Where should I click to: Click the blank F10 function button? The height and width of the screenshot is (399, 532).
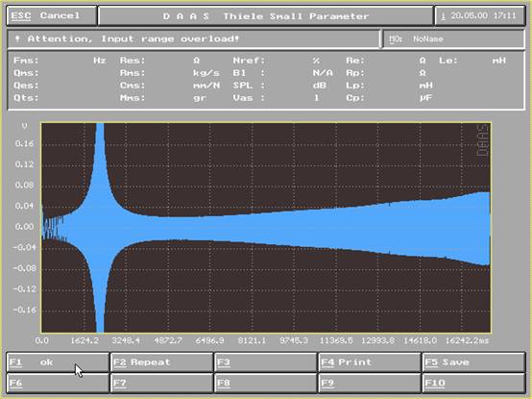click(474, 383)
